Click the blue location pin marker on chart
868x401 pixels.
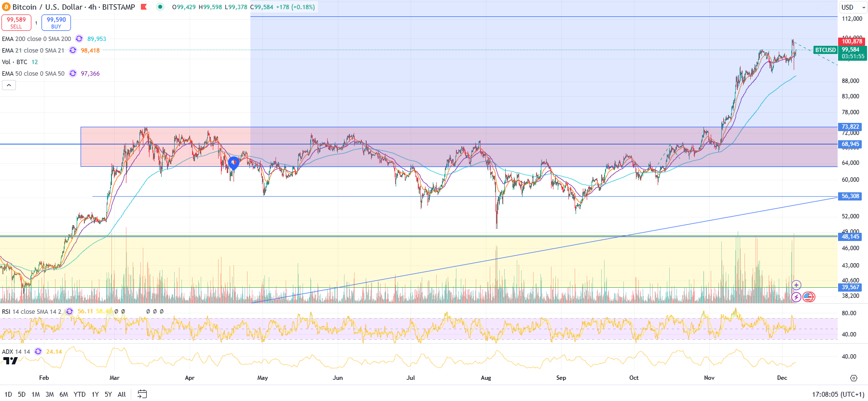pyautogui.click(x=234, y=163)
